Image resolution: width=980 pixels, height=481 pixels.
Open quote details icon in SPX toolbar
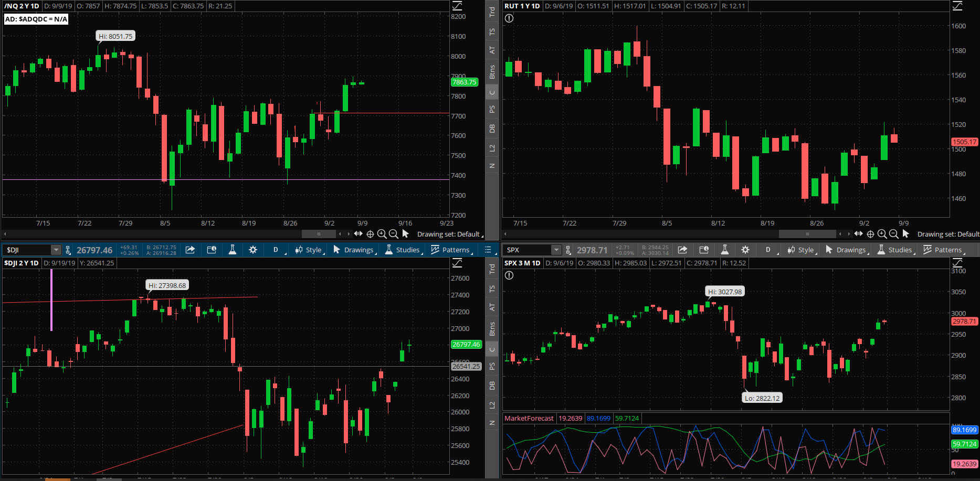(x=704, y=250)
